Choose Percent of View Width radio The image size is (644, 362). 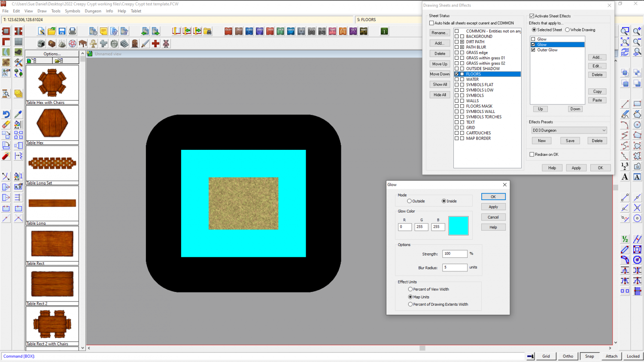click(410, 289)
